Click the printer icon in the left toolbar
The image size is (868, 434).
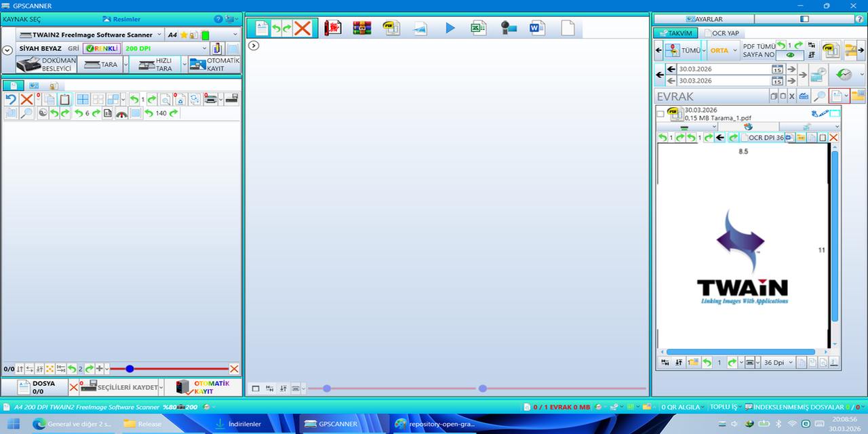[x=212, y=99]
